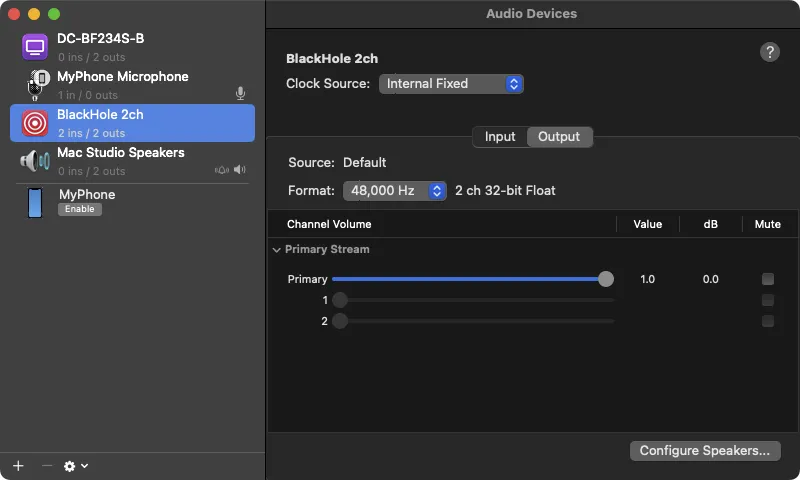
Task: Adjust the Primary volume slider knob
Action: (606, 279)
